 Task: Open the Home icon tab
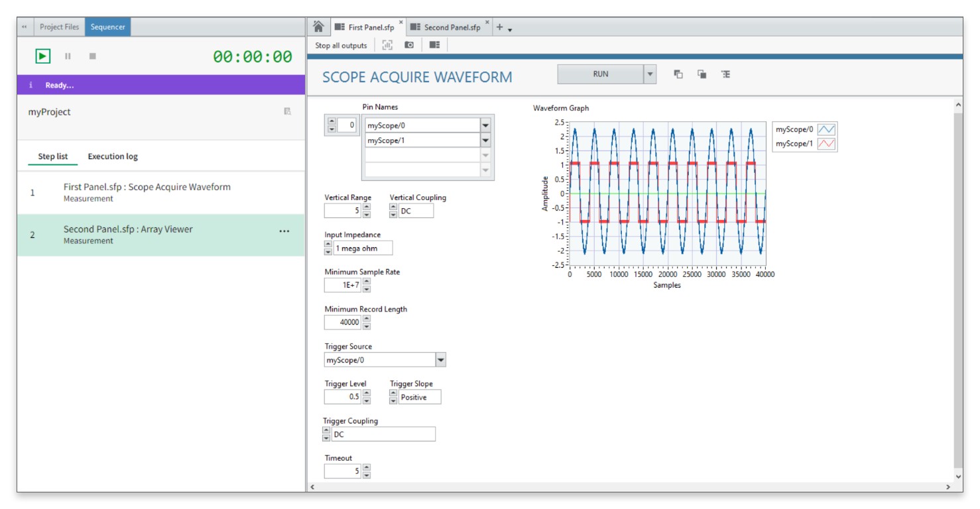[x=318, y=27]
